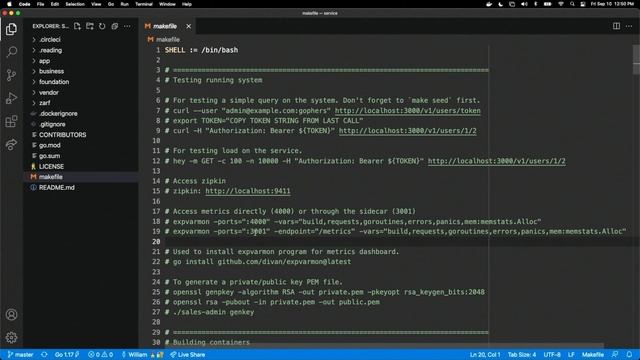Open the Go menu
640x360 pixels.
coord(111,4)
